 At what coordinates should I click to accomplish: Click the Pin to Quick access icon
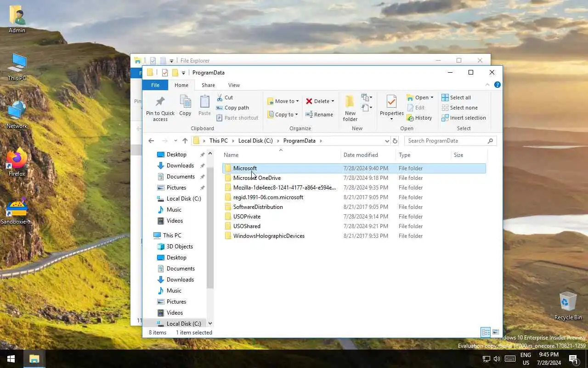tap(160, 102)
